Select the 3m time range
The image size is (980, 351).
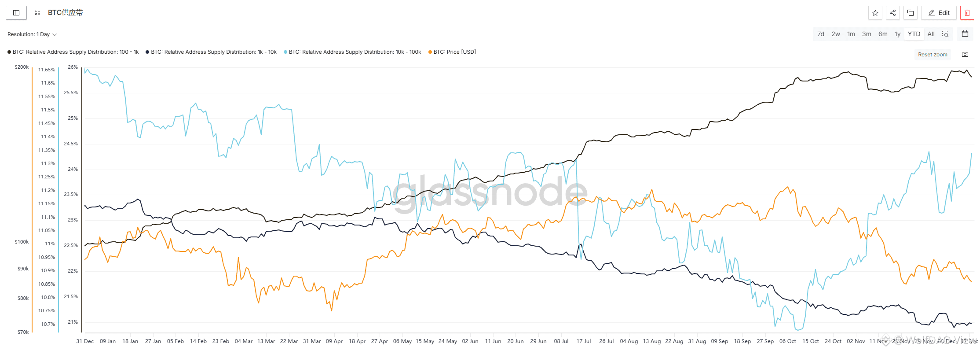867,34
